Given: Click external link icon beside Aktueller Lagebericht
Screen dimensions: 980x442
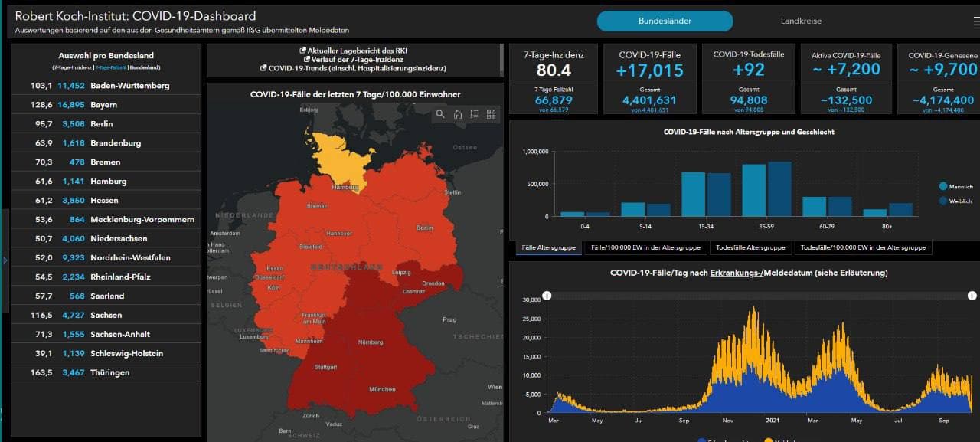Looking at the screenshot, I should (303, 51).
